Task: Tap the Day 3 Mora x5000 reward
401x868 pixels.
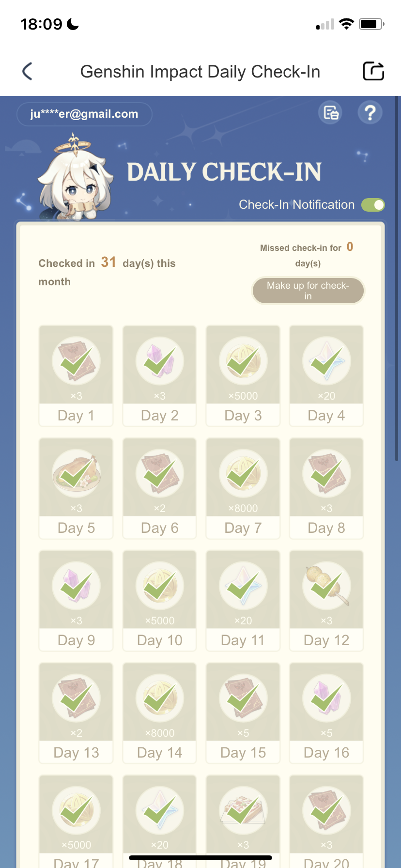Action: pyautogui.click(x=243, y=376)
